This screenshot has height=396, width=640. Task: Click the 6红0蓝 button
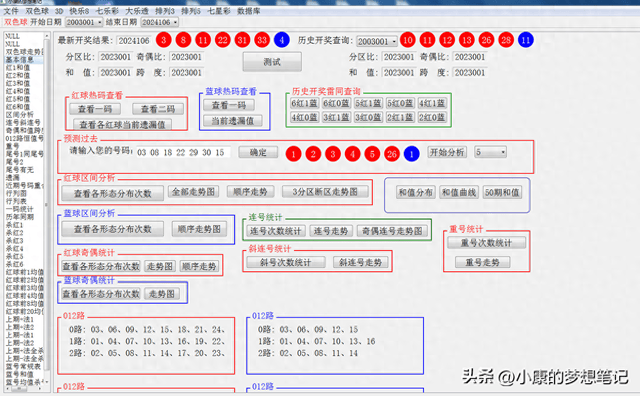click(336, 103)
